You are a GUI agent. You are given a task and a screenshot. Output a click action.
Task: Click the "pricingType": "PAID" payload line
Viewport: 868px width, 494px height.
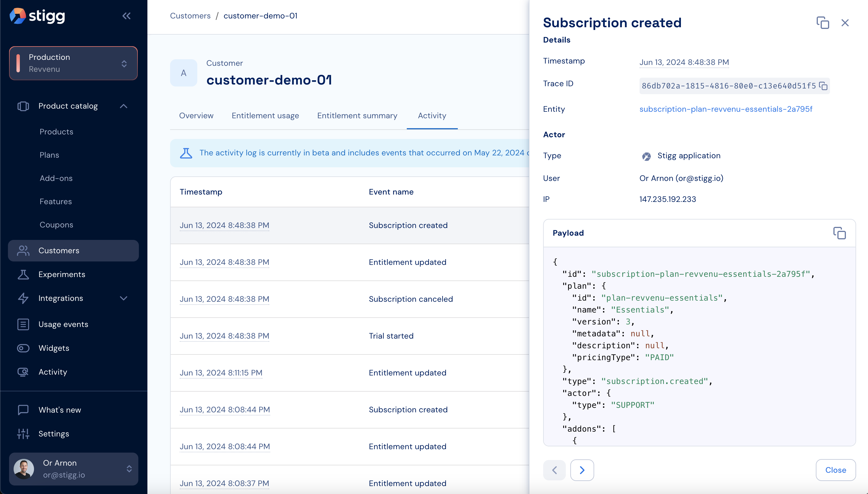[623, 357]
